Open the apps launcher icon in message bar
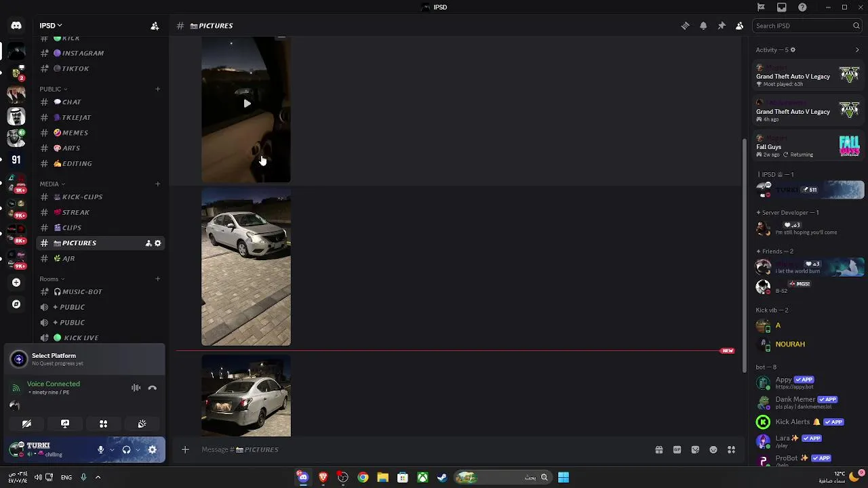The height and width of the screenshot is (488, 868). (x=732, y=449)
